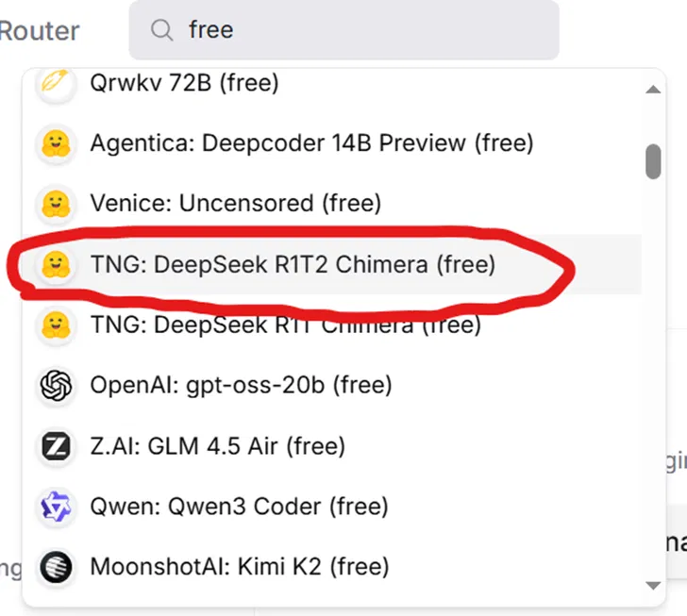
Task: Click the Venice Uncensored emoji icon
Action: (x=55, y=203)
